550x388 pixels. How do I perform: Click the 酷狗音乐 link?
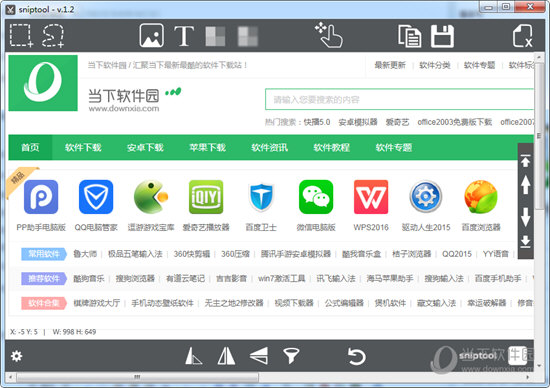[89, 279]
